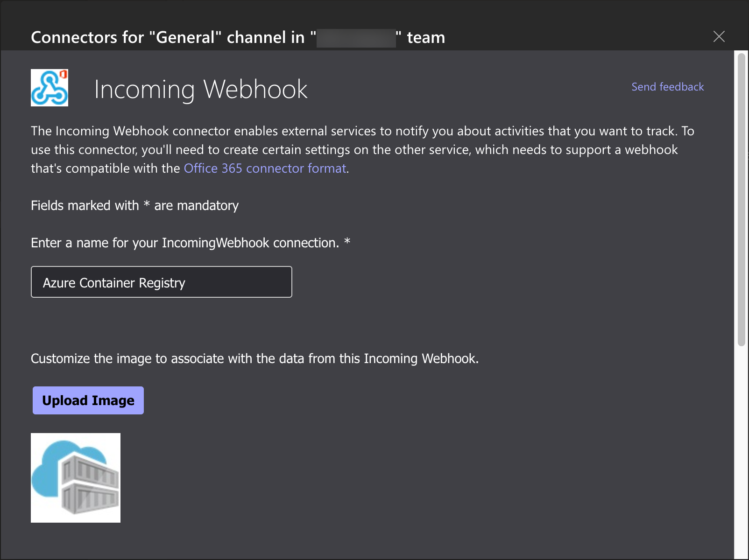Click the blurred team name in title

[x=356, y=38]
